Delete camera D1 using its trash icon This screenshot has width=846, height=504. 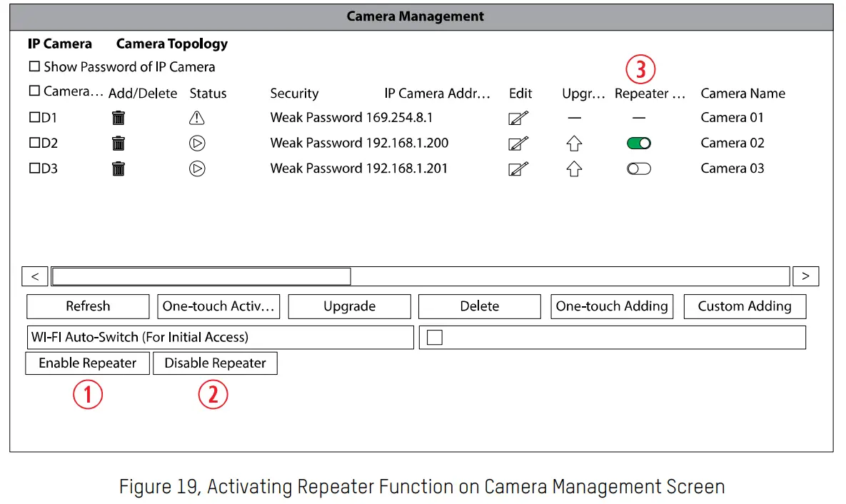point(118,117)
